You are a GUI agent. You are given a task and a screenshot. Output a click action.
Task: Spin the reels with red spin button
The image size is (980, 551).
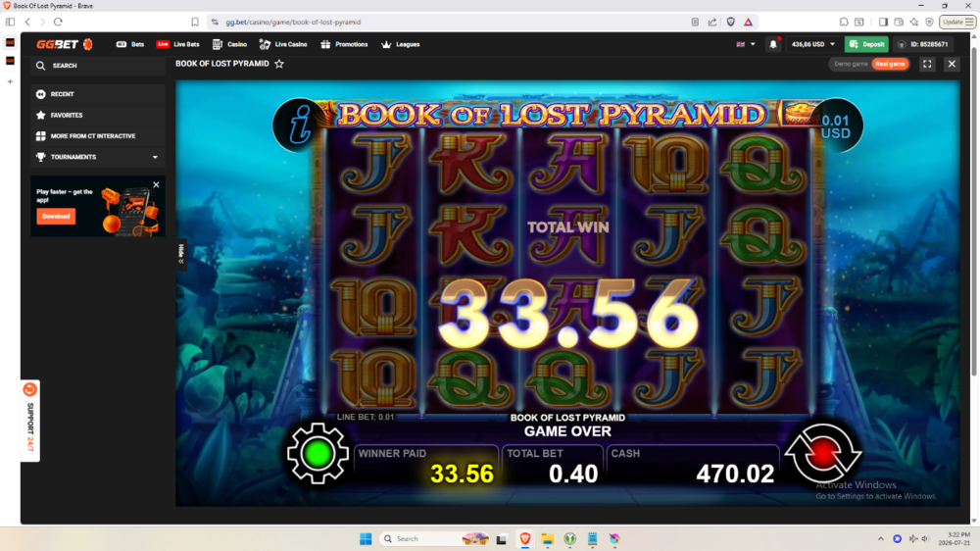tap(823, 453)
